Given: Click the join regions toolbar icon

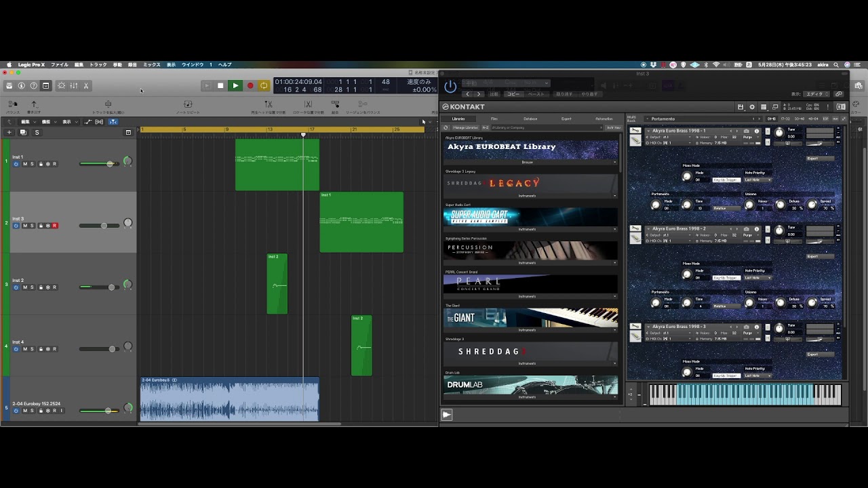Looking at the screenshot, I should 335,104.
